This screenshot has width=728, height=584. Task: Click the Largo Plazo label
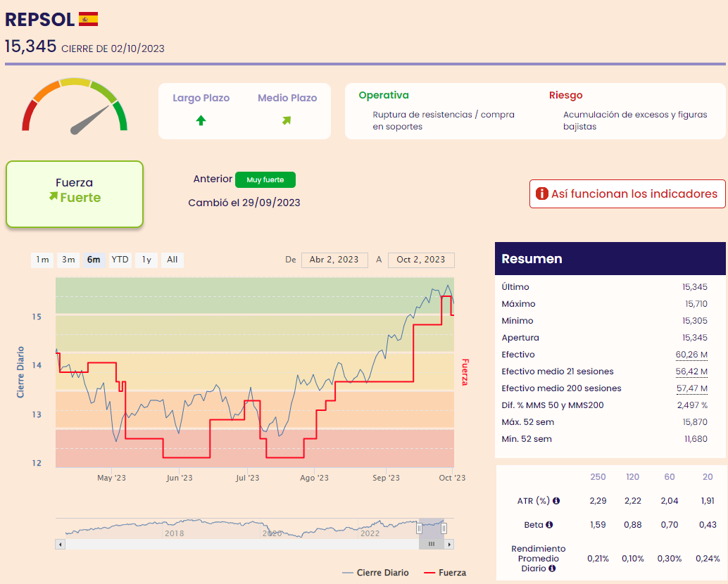[x=201, y=98]
